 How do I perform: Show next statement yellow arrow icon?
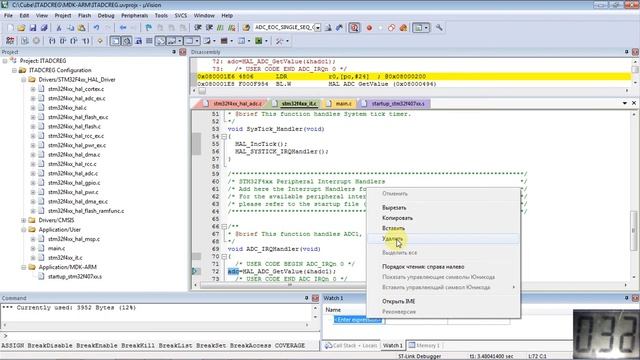tap(100, 41)
